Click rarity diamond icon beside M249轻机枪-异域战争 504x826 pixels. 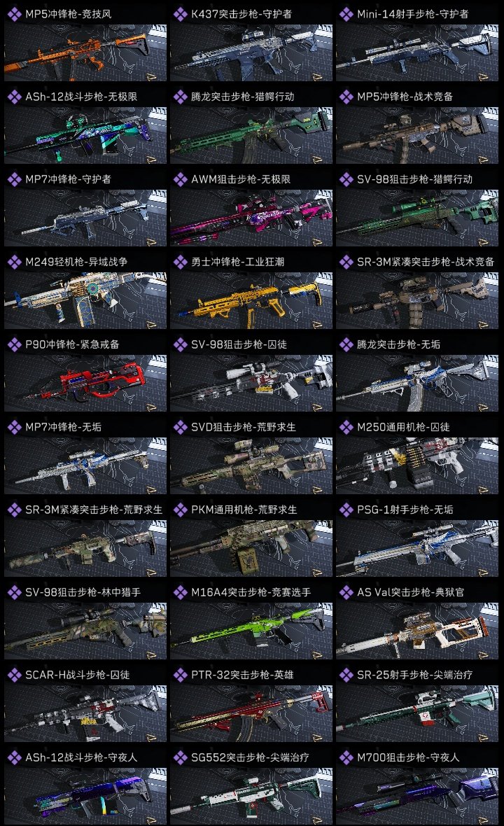coord(14,262)
